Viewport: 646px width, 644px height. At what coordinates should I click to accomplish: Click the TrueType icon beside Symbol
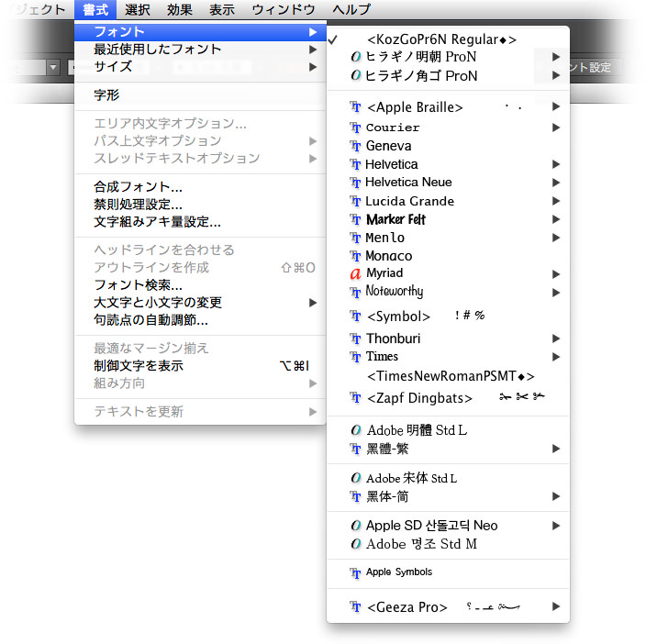(355, 316)
